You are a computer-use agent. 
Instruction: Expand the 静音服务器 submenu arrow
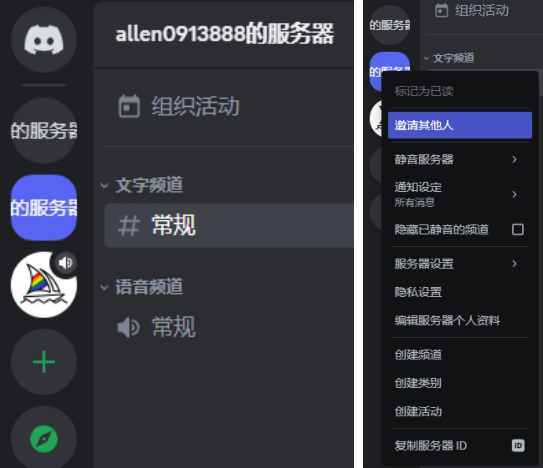coord(515,159)
